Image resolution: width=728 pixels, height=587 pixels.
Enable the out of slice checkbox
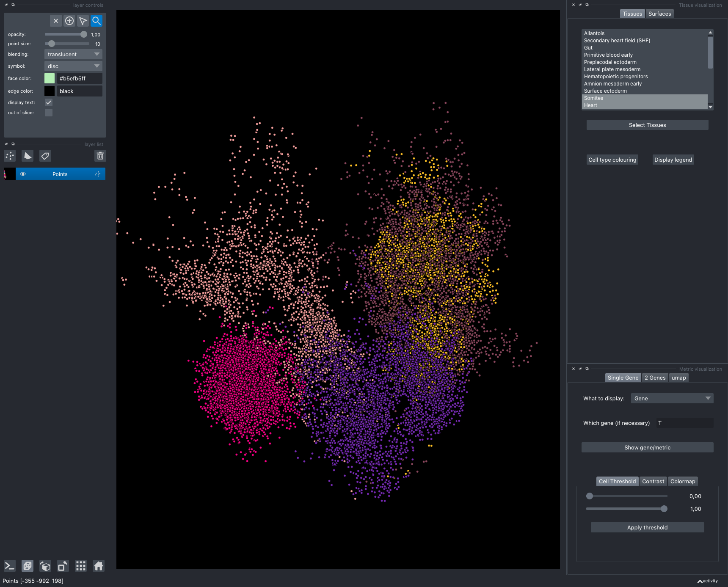pyautogui.click(x=49, y=112)
